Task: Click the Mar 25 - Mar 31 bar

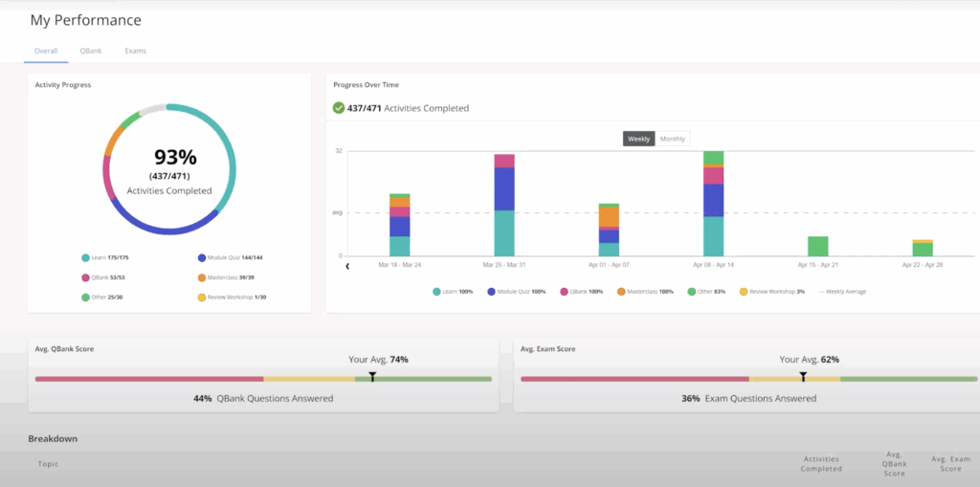Action: (x=504, y=206)
